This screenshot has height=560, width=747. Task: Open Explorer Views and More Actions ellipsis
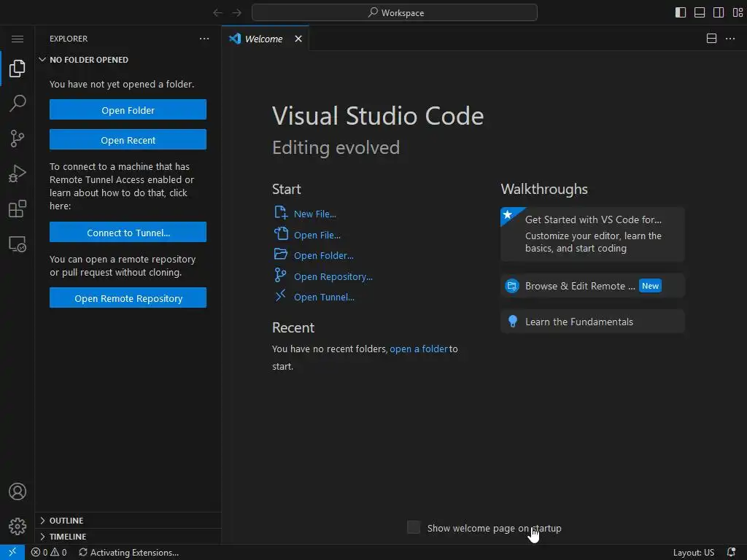(204, 39)
